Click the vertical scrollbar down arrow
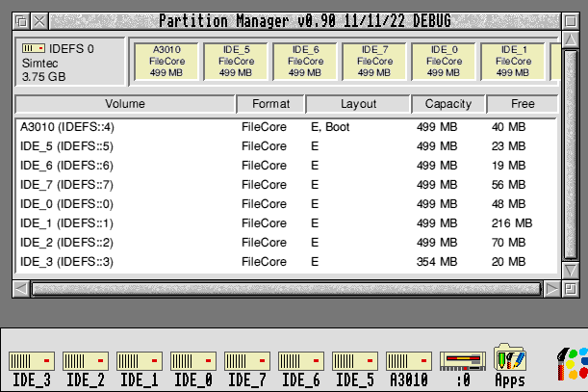Screen dimensions: 588x392 571,271
